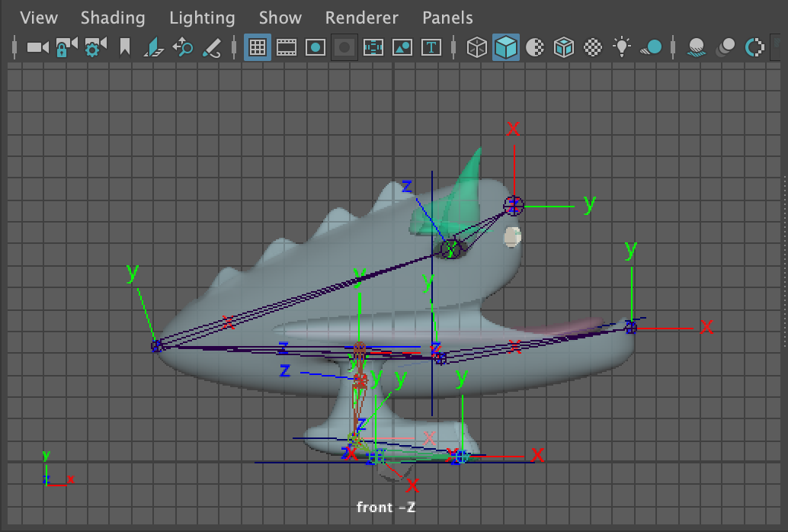The width and height of the screenshot is (788, 532).
Task: Toggle the Film Gate icon
Action: 287,48
